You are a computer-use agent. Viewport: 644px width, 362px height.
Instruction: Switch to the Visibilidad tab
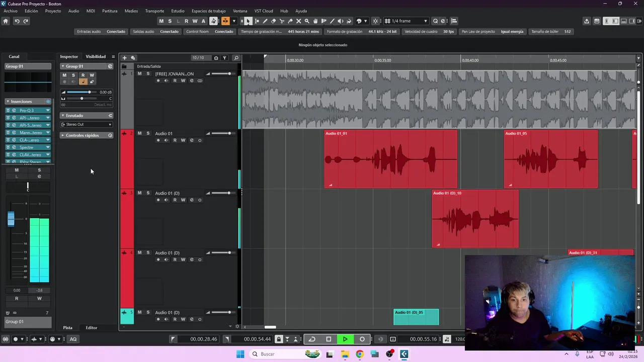click(x=96, y=57)
